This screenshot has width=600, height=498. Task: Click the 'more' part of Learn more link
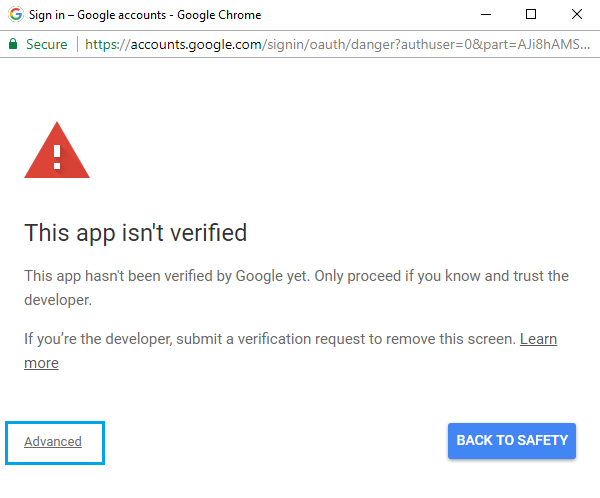pyautogui.click(x=41, y=363)
